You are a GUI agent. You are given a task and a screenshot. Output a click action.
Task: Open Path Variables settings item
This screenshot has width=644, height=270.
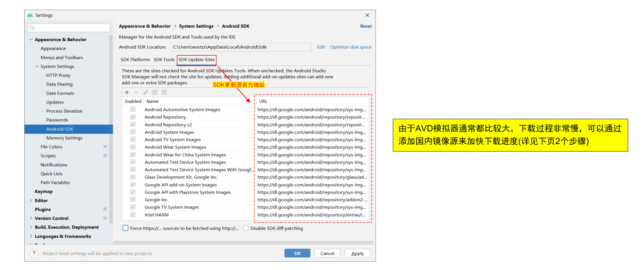55,183
